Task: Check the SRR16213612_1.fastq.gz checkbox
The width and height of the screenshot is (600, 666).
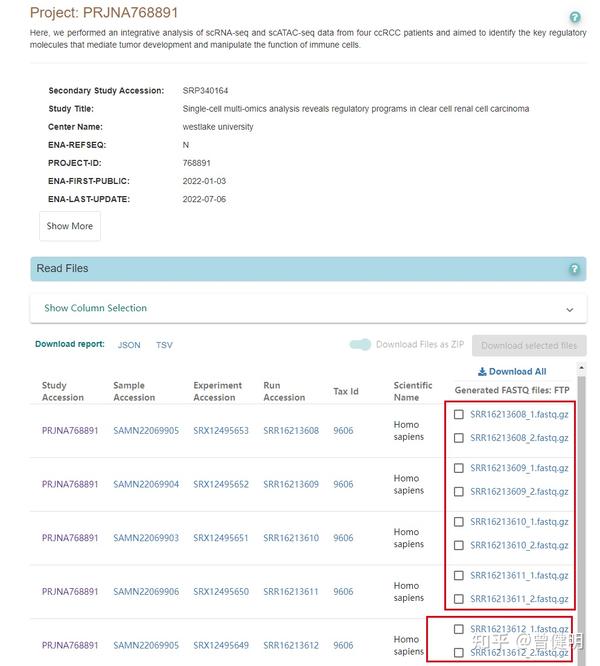Action: coord(459,629)
